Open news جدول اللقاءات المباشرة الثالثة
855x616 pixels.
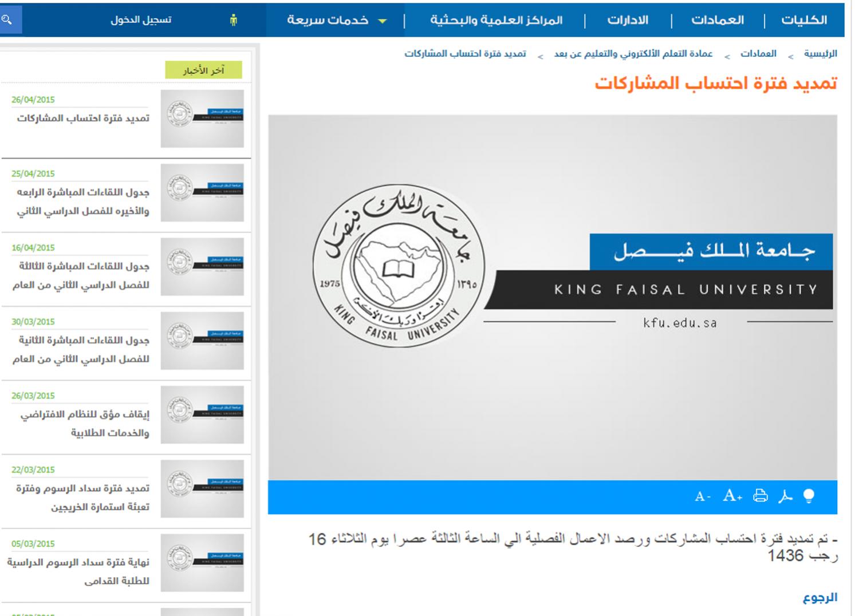pyautogui.click(x=81, y=275)
